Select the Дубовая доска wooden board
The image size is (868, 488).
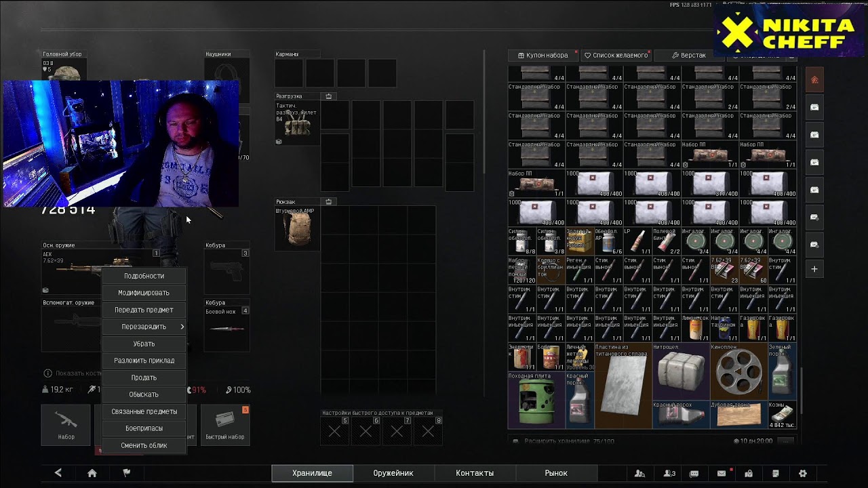tap(738, 415)
